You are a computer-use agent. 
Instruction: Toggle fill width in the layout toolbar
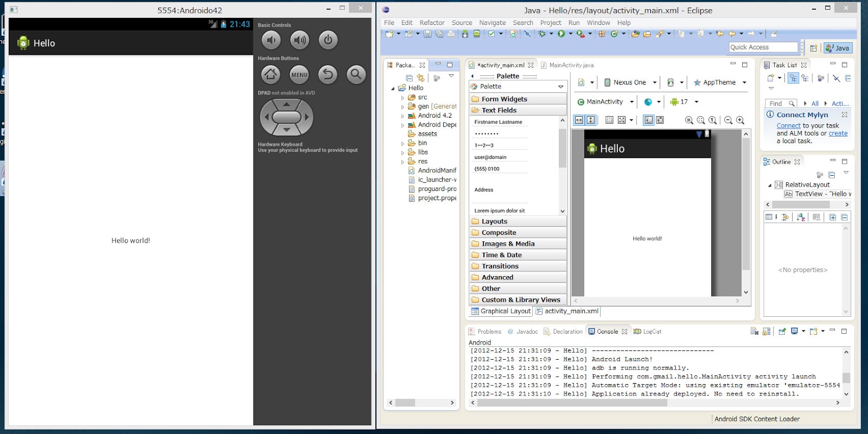579,120
